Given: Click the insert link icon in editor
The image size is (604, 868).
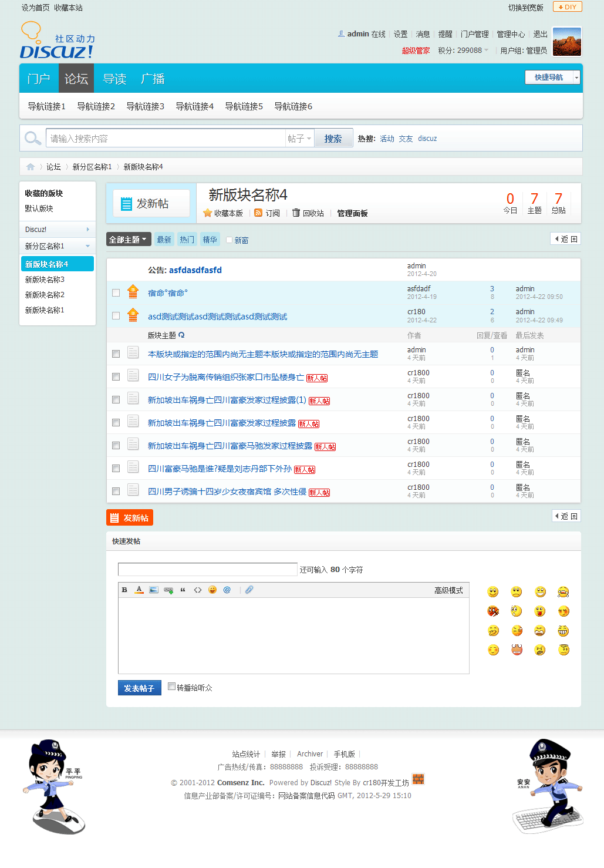Looking at the screenshot, I should [x=168, y=590].
